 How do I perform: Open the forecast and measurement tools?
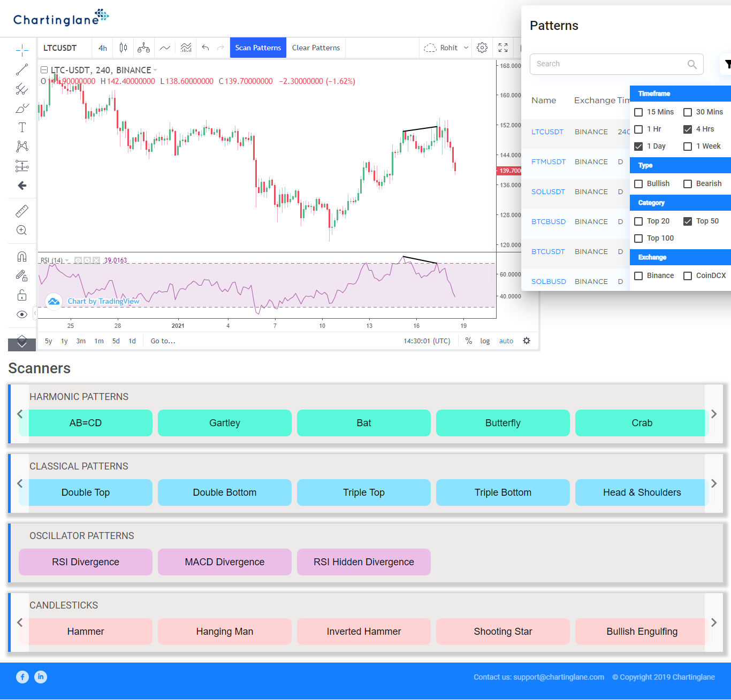click(x=22, y=166)
